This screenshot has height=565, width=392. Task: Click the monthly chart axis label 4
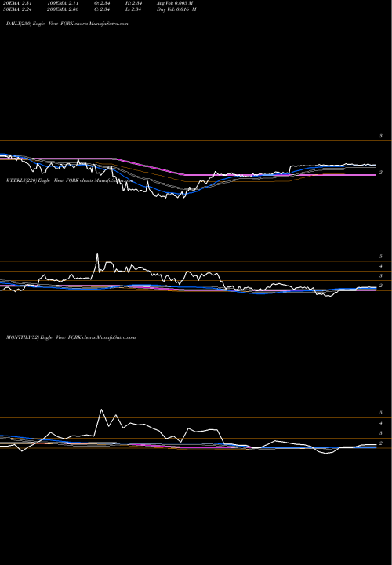[381, 424]
